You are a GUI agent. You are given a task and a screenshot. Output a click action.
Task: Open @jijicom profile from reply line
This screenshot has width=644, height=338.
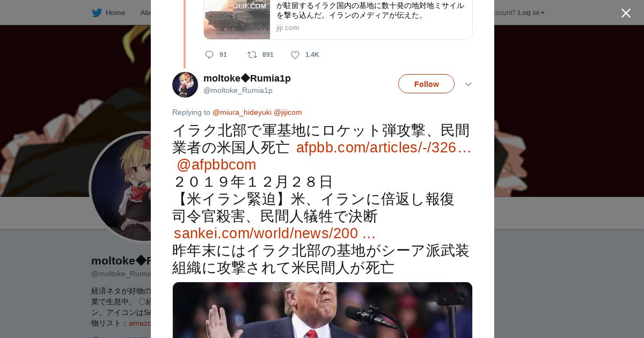tap(288, 112)
